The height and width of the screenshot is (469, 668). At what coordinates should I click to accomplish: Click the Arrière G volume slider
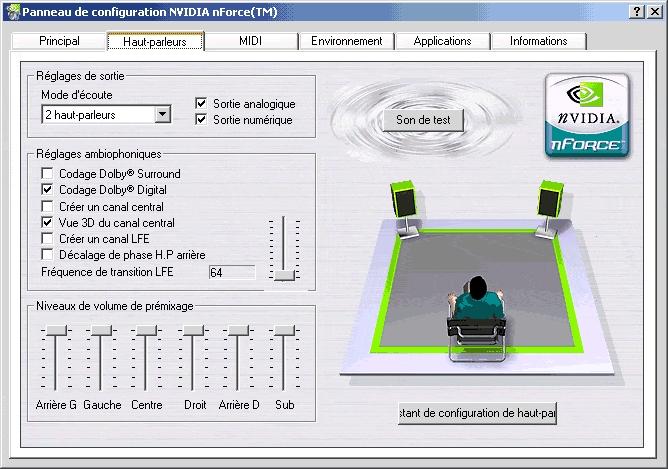coord(56,330)
